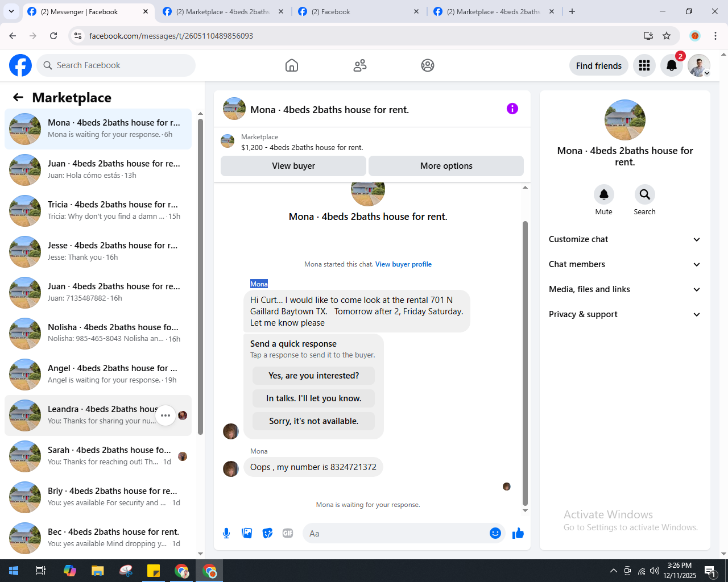Image resolution: width=728 pixels, height=582 pixels.
Task: Expand the Privacy & support section
Action: [x=625, y=314]
